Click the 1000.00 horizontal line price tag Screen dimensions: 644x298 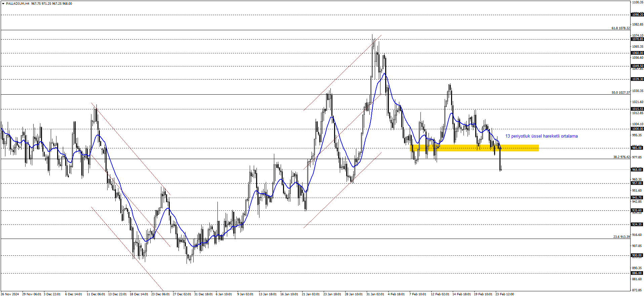637,129
